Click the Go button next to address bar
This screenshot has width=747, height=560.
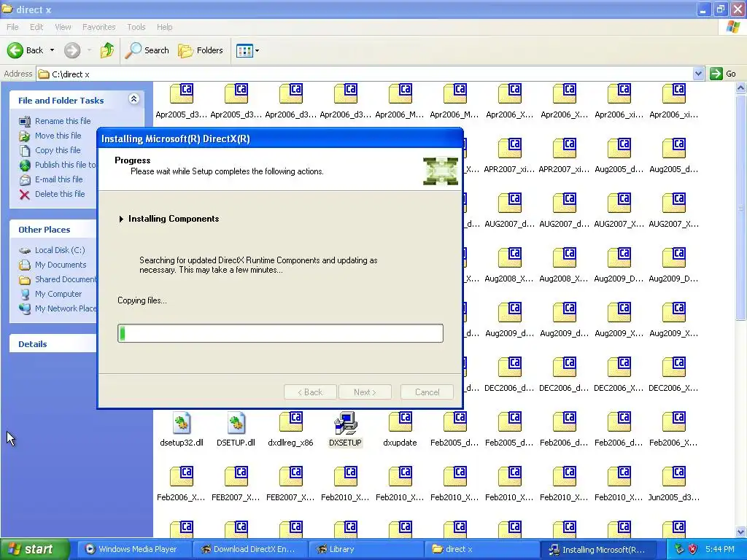pos(723,74)
